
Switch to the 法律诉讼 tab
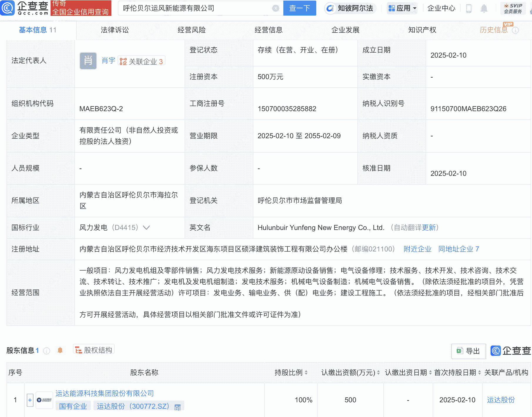point(114,30)
